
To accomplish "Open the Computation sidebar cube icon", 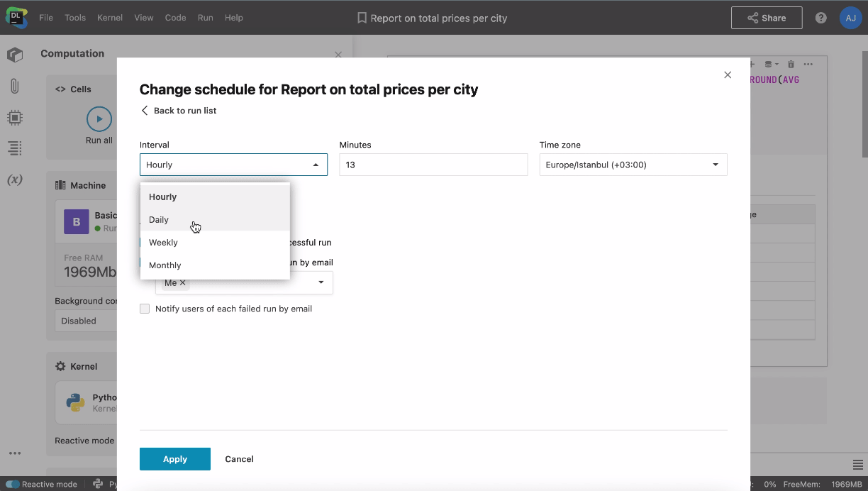I will point(15,55).
